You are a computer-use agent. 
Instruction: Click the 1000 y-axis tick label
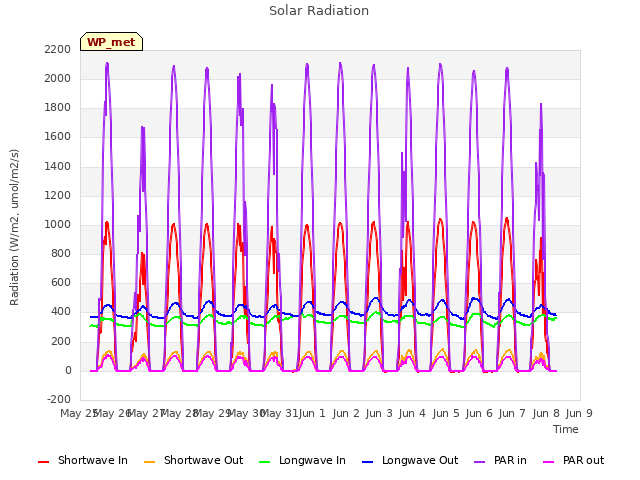(58, 224)
